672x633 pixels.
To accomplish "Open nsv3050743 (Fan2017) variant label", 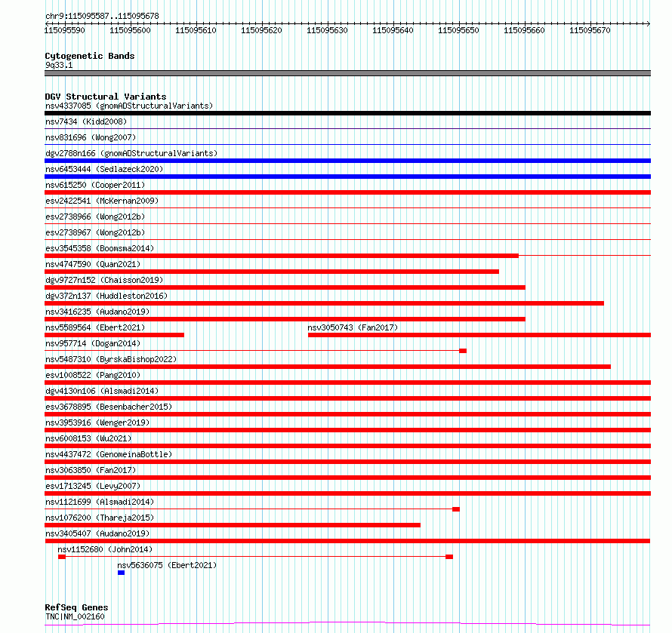I will click(x=353, y=327).
